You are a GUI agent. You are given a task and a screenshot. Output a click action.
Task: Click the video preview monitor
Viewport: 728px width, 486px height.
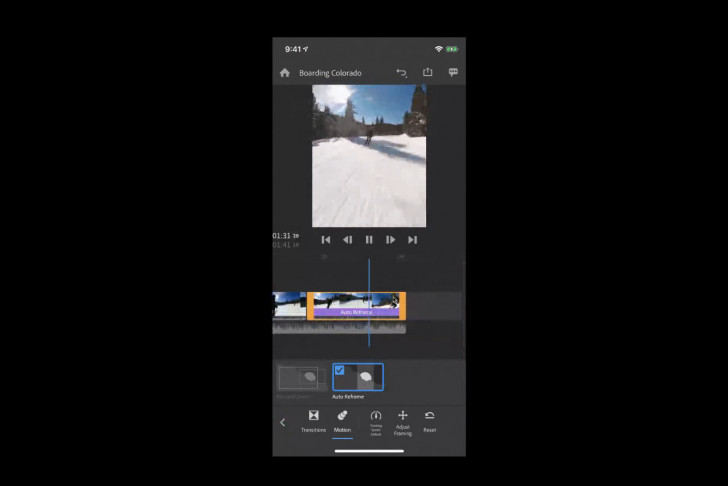(369, 156)
